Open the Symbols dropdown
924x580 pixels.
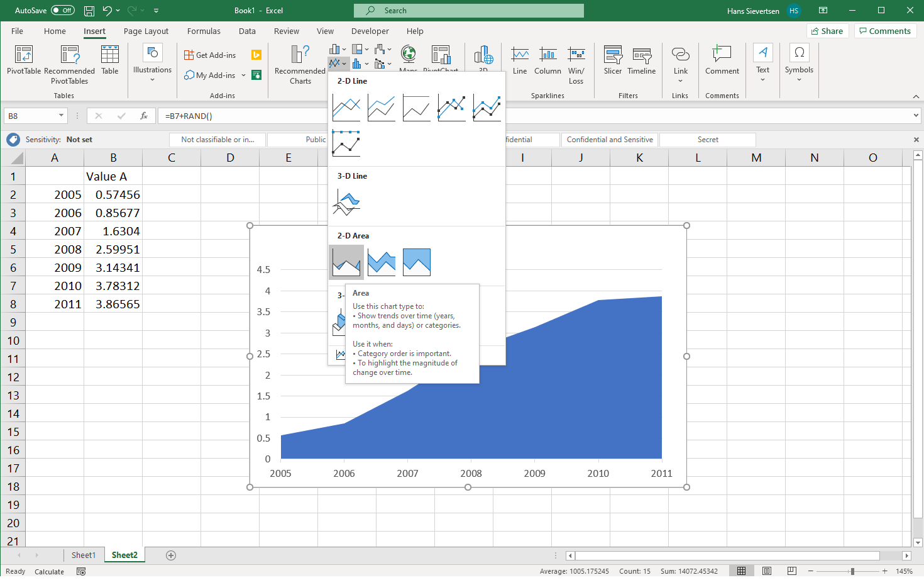pyautogui.click(x=799, y=64)
